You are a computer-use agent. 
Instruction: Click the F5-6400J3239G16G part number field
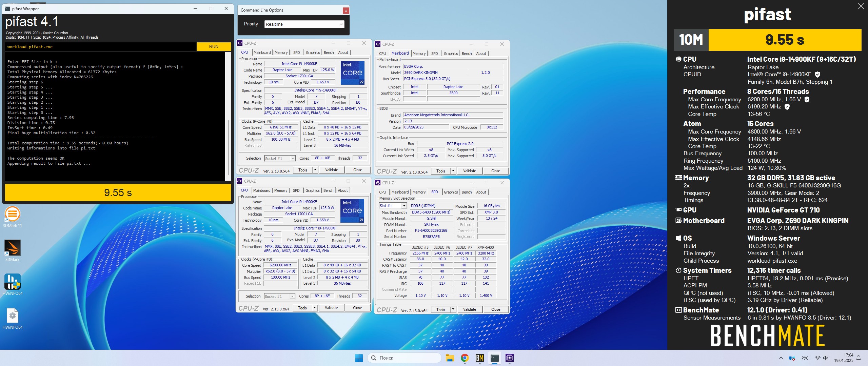[x=431, y=230]
